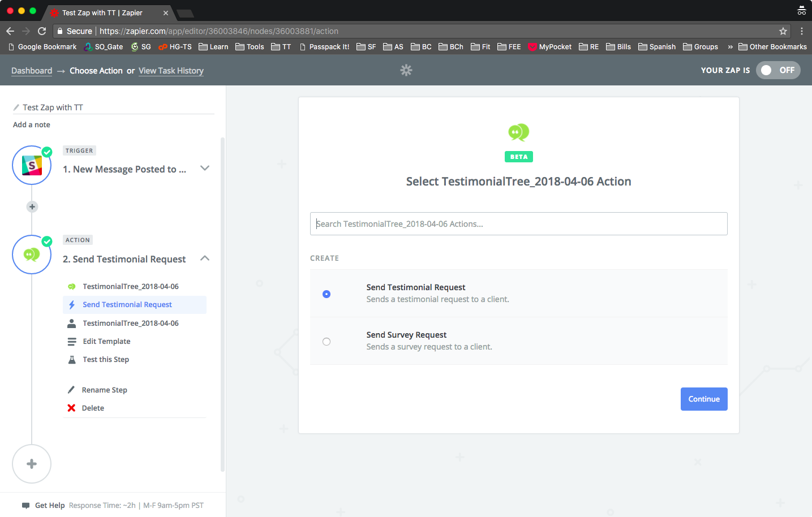
Task: Open Get Help
Action: point(50,506)
